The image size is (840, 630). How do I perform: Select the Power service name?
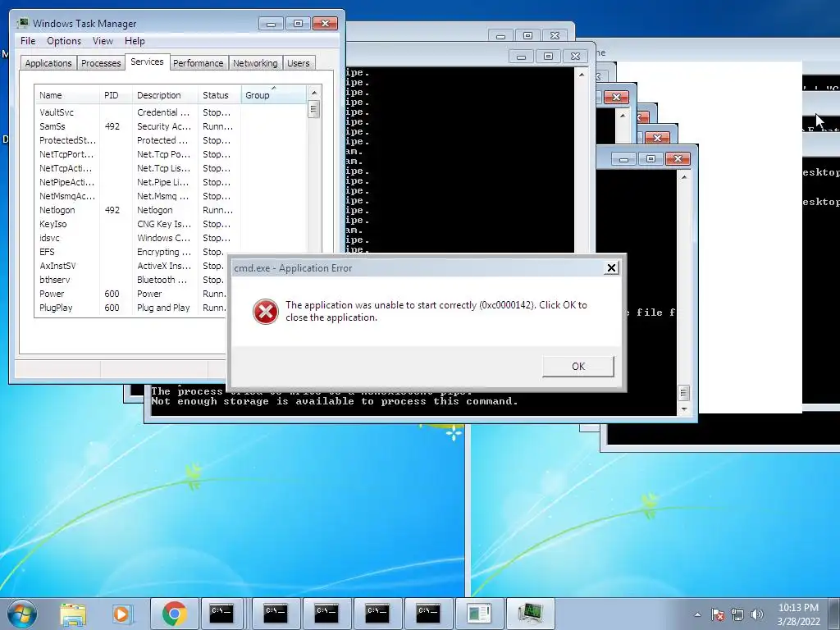tap(52, 294)
